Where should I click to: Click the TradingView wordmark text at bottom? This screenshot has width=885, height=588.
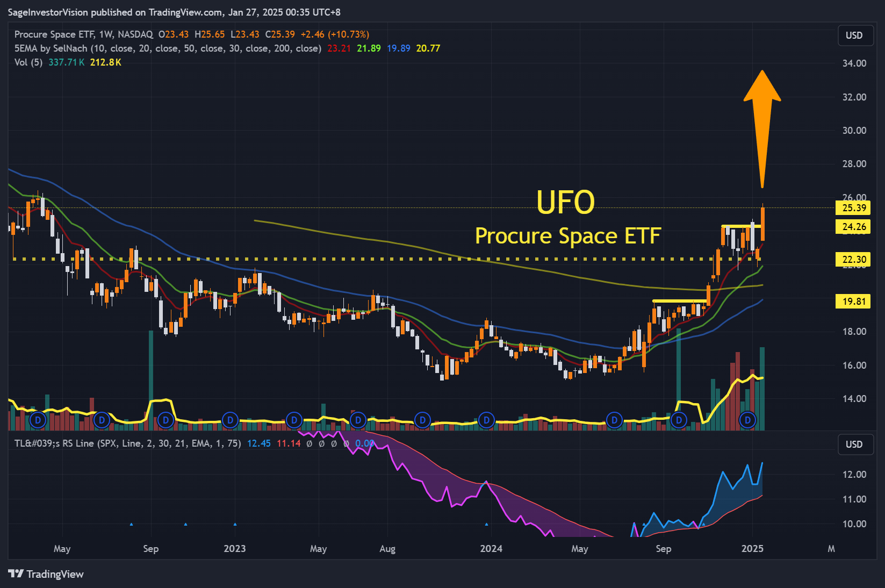[x=55, y=574]
